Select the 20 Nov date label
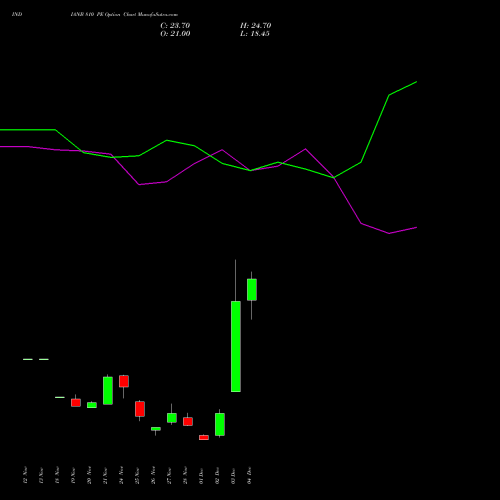500x500 pixels. pos(90,475)
